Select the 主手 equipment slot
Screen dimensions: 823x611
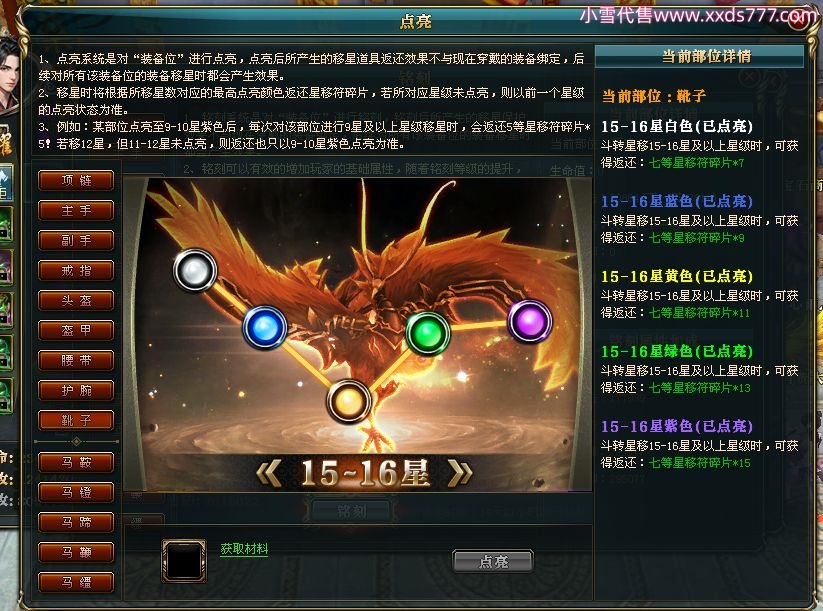coord(76,210)
